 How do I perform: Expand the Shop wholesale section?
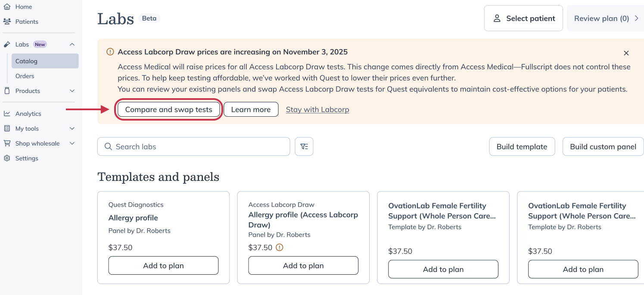coord(72,143)
